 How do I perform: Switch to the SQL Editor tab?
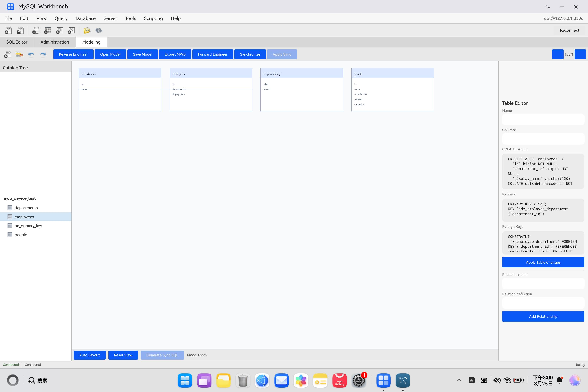[17, 42]
